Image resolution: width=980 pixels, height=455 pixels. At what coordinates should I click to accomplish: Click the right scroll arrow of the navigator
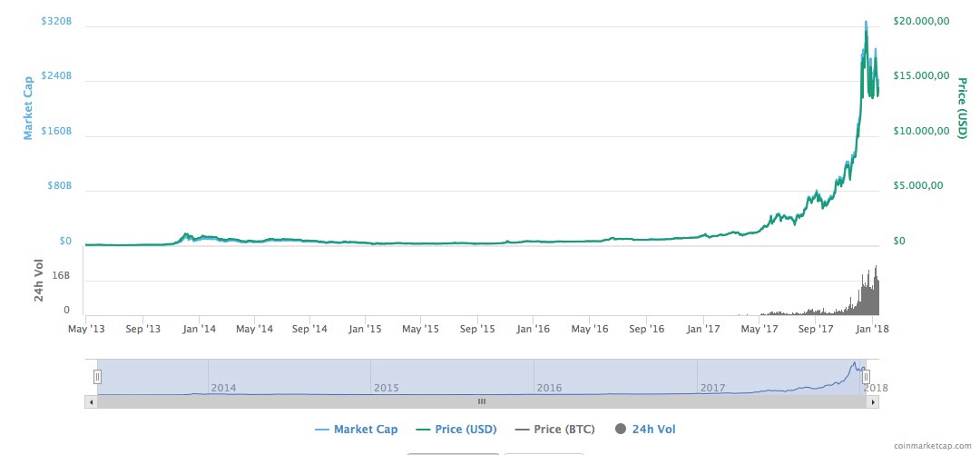coord(874,401)
